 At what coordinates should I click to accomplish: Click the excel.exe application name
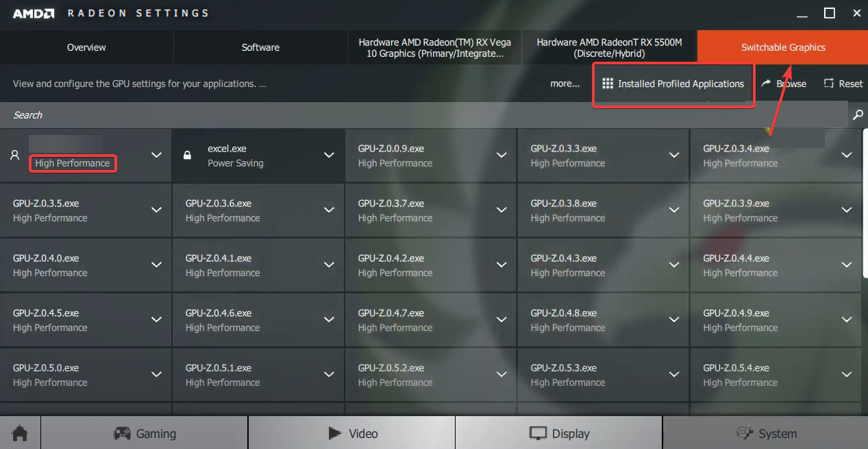[x=227, y=148]
